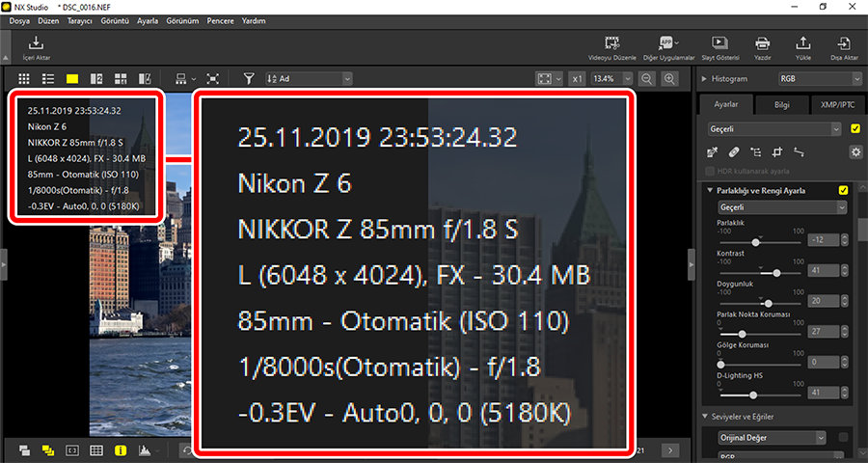Screen dimensions: 868x463
Task: Select the retouch brush bandage tool
Action: click(x=734, y=151)
